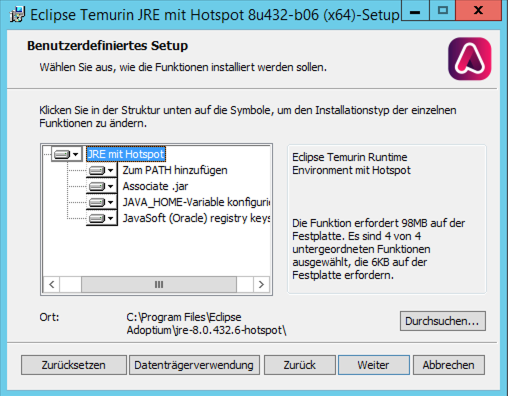Screen dimensions: 508x396
Task: Minimize the setup window
Action: click(415, 11)
